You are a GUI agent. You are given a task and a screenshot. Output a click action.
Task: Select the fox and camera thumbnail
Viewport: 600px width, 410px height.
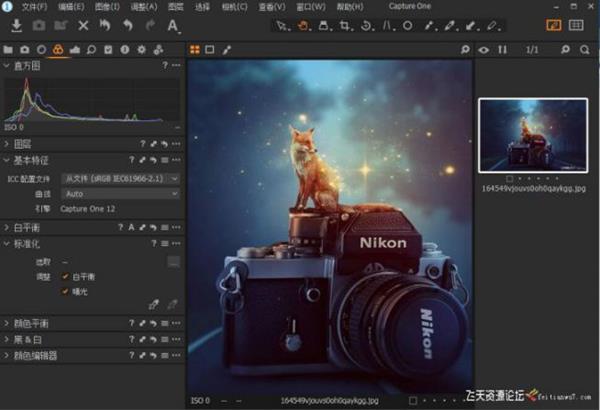pos(532,135)
